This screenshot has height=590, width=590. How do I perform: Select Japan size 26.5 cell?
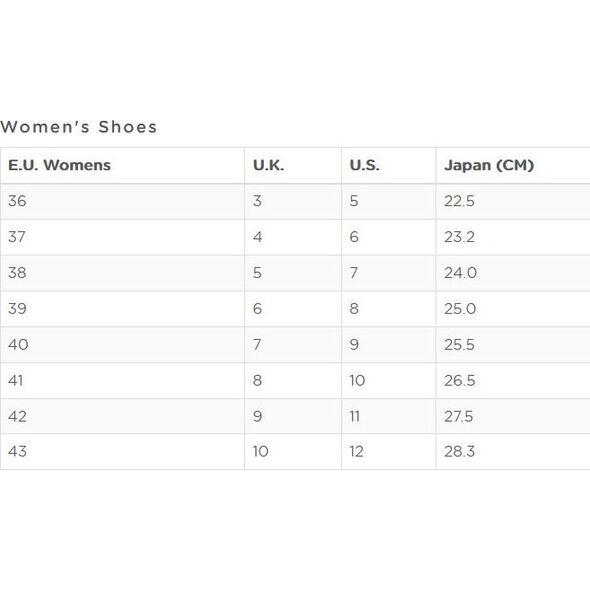(513, 380)
